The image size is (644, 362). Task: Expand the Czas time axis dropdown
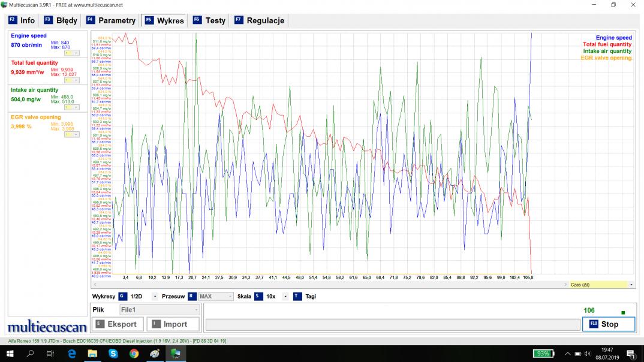pos(631,285)
